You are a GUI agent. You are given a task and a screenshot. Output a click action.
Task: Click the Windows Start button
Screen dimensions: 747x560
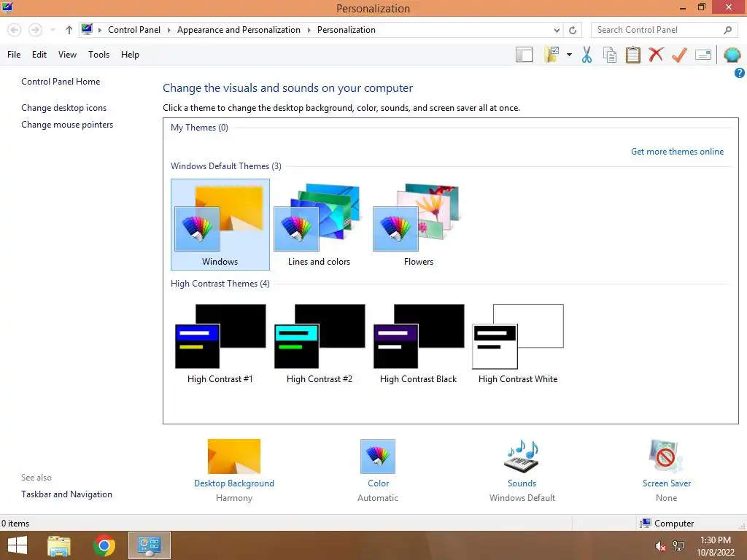[18, 545]
